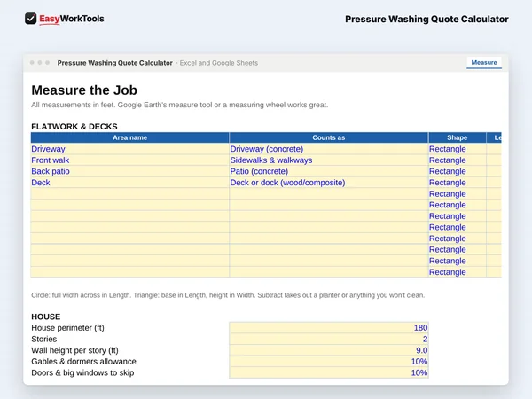Screen dimensions: 532x399
Task: Open the Patio (concrete) counts-as dropdown
Action: click(x=329, y=171)
